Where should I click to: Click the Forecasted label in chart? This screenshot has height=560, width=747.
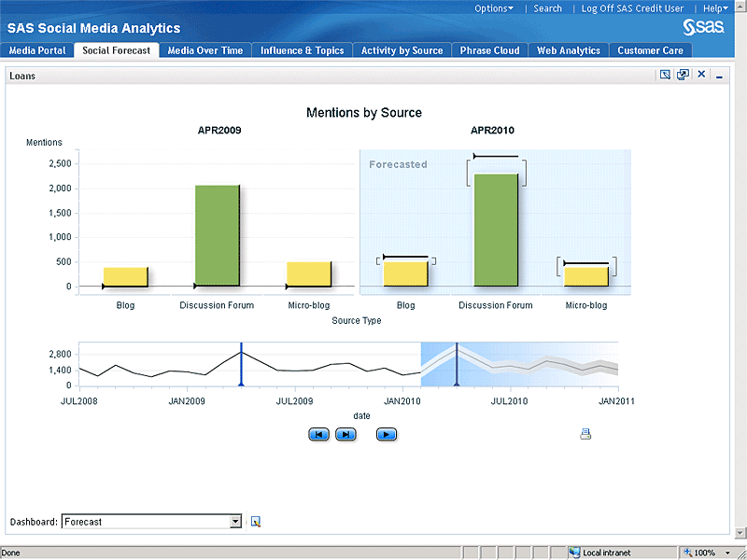pyautogui.click(x=399, y=164)
